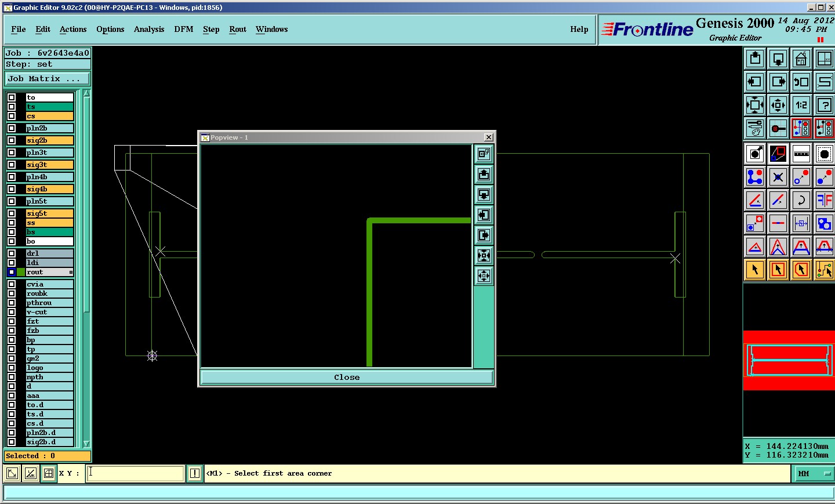Click the X intersection snap icon

[778, 177]
